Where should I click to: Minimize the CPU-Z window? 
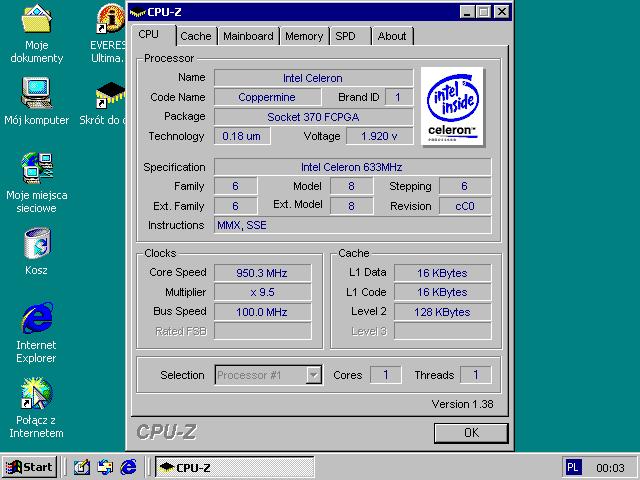[467, 12]
